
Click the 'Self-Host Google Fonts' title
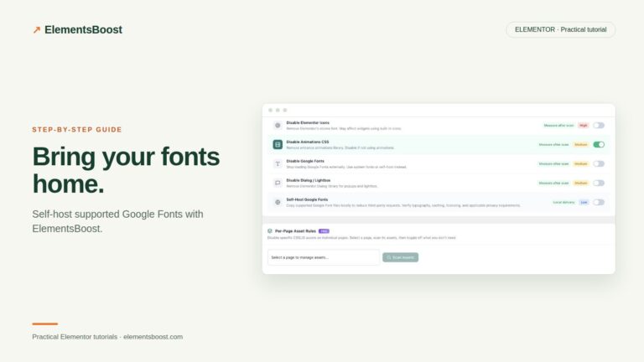coord(307,199)
